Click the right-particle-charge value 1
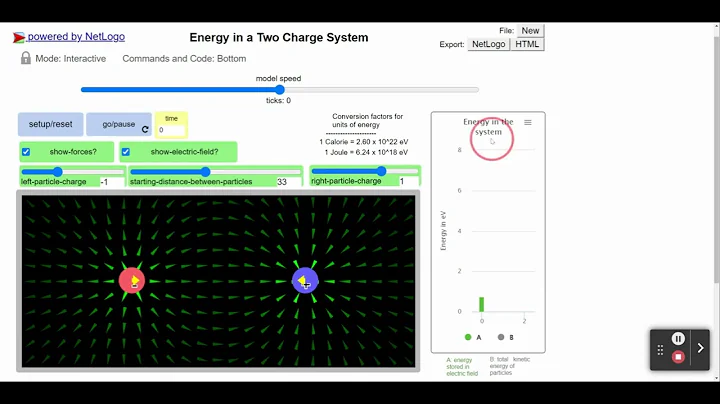This screenshot has width=720, height=404. pos(408,181)
